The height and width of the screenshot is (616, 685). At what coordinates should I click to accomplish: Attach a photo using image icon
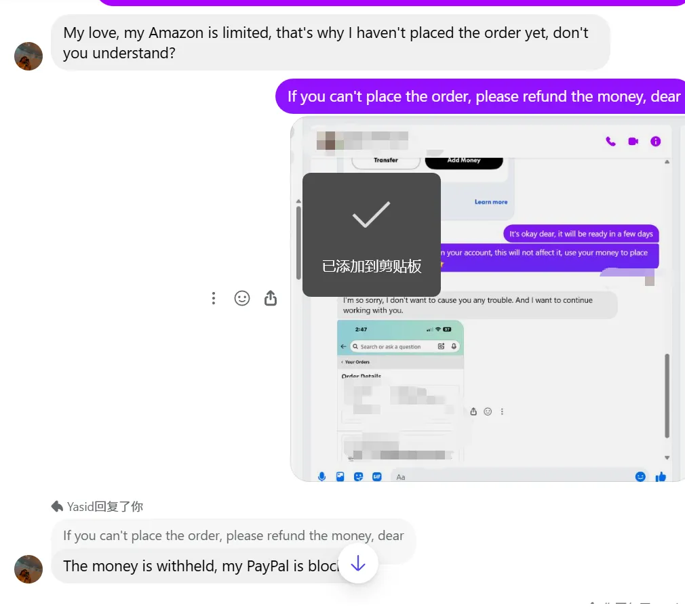[340, 476]
